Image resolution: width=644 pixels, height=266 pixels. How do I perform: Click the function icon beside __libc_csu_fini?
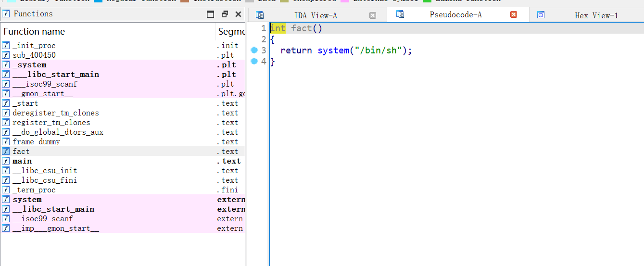pos(6,180)
